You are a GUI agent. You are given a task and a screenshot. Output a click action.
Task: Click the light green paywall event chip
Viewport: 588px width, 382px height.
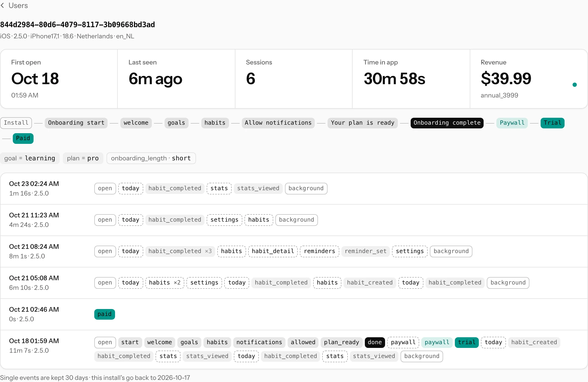(x=437, y=343)
